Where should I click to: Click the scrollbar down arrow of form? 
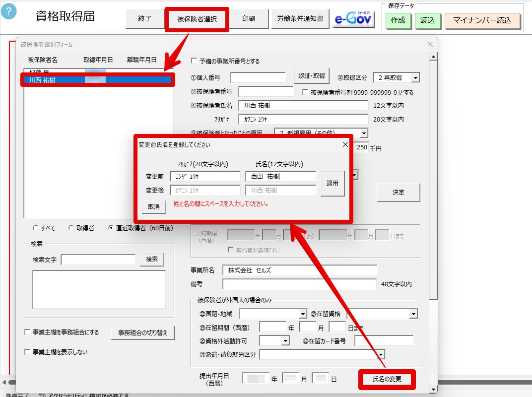pyautogui.click(x=433, y=389)
